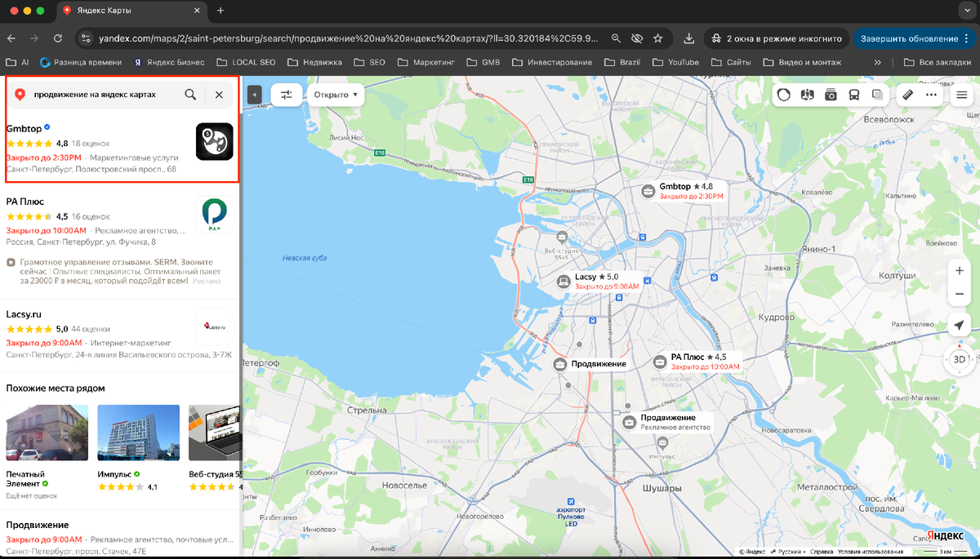980x559 pixels.
Task: Open the browser downloads icon
Action: (x=688, y=38)
